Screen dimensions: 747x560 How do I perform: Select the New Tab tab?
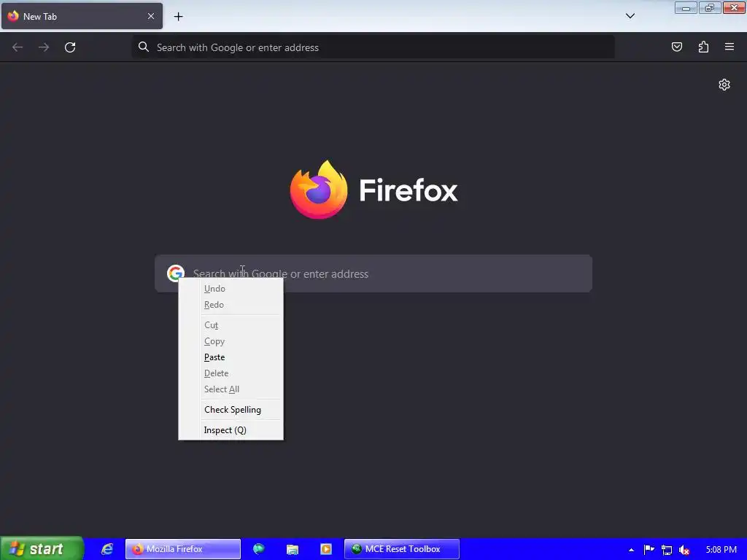pos(82,16)
